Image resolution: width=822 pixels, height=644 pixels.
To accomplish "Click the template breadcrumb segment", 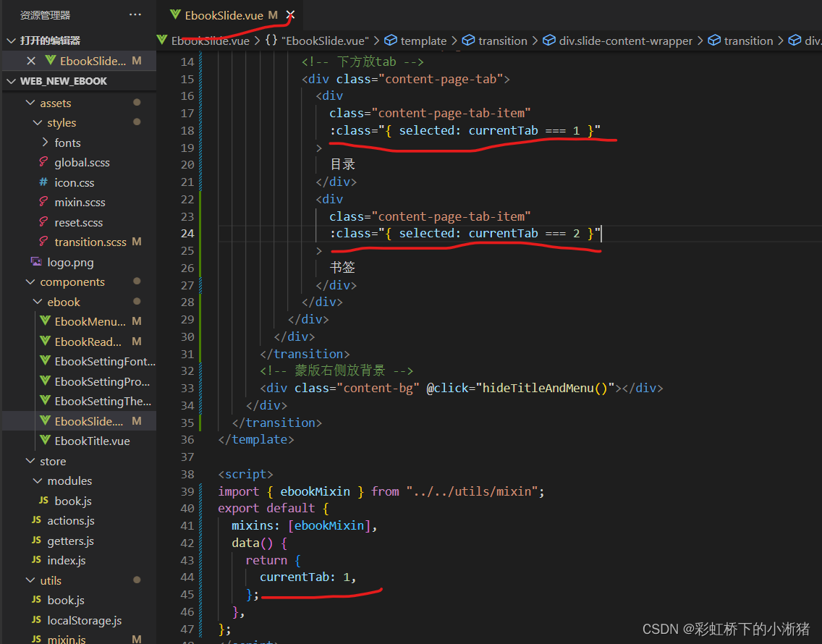I will pyautogui.click(x=416, y=41).
